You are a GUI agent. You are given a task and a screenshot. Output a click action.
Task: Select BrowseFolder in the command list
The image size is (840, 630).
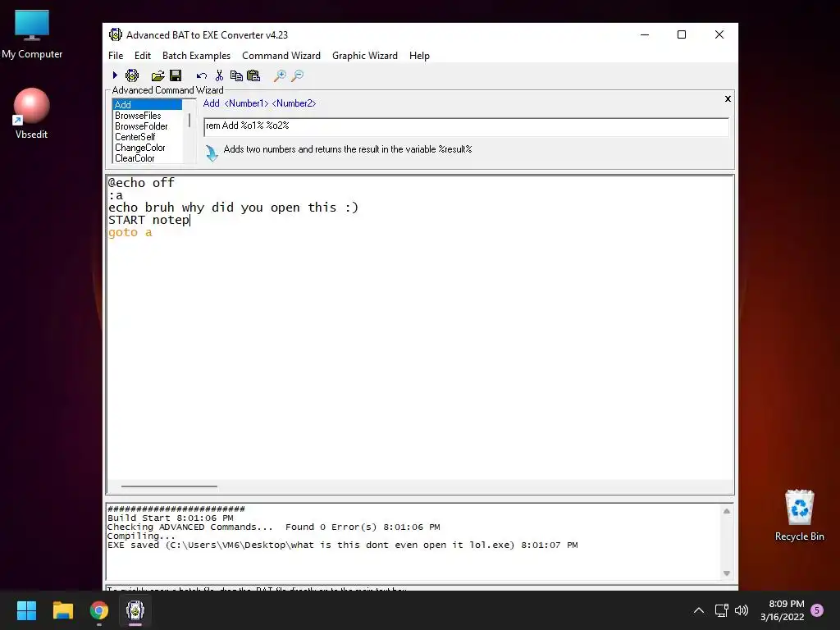click(x=148, y=126)
